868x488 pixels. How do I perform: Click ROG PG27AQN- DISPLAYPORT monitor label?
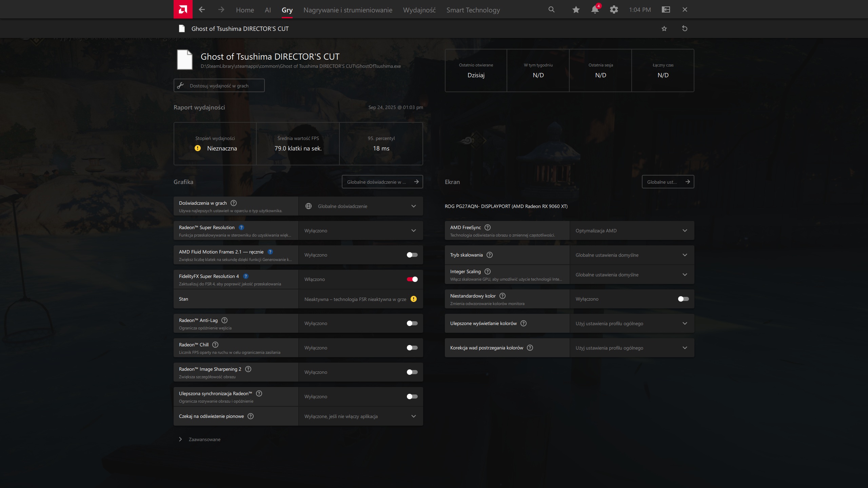point(506,206)
